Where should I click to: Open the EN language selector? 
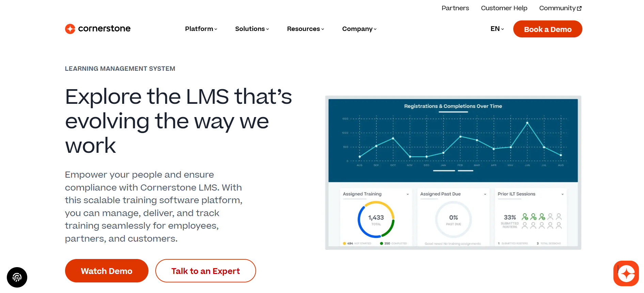[497, 29]
